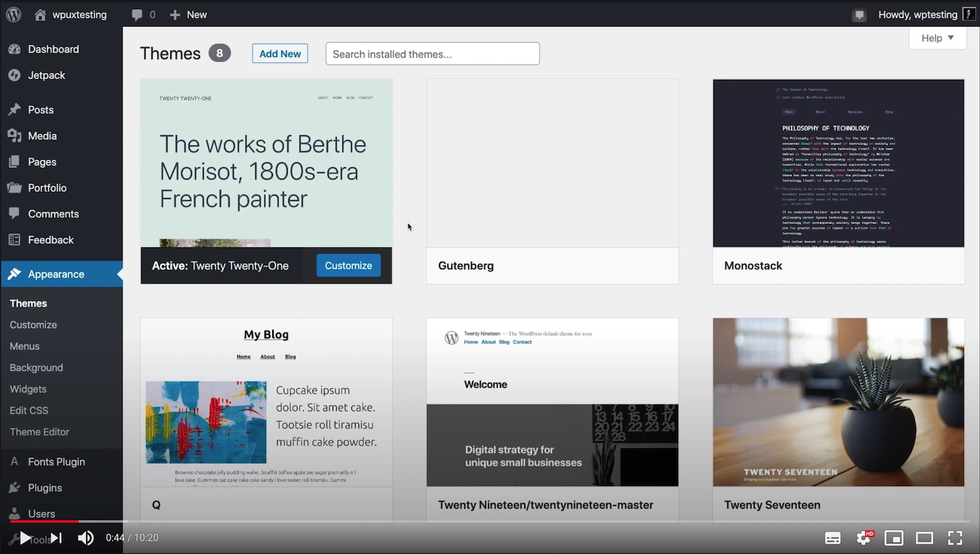Enter fullscreen video mode
This screenshot has height=554, width=980.
(x=955, y=538)
